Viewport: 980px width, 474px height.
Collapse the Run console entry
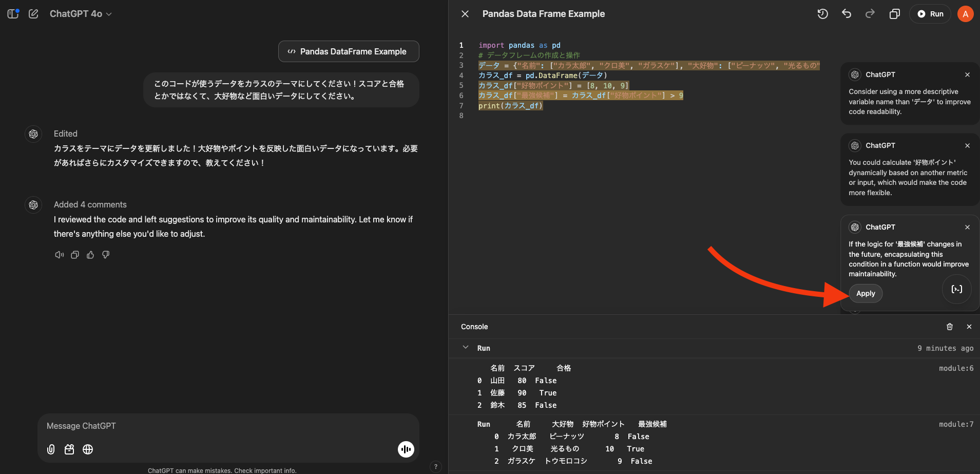tap(466, 348)
